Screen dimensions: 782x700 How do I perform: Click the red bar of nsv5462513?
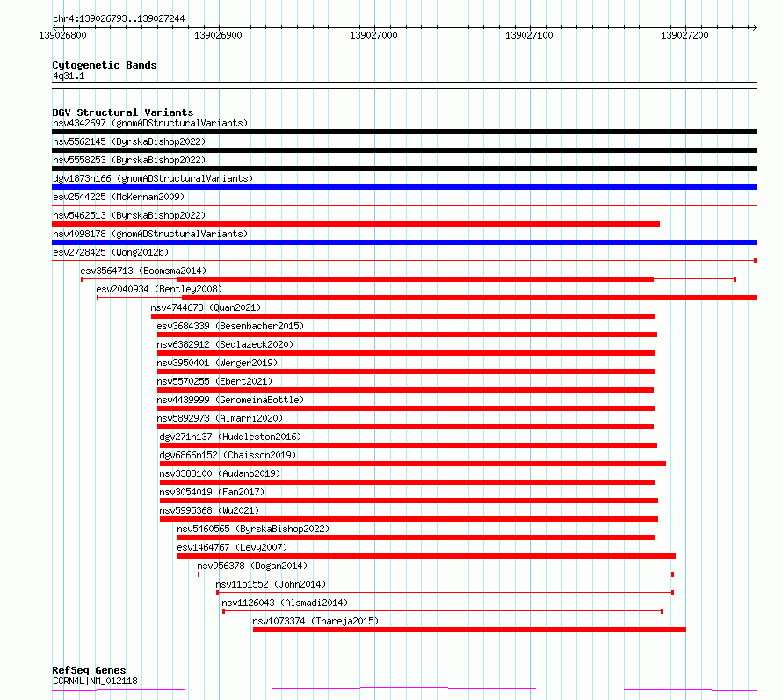[x=356, y=224]
